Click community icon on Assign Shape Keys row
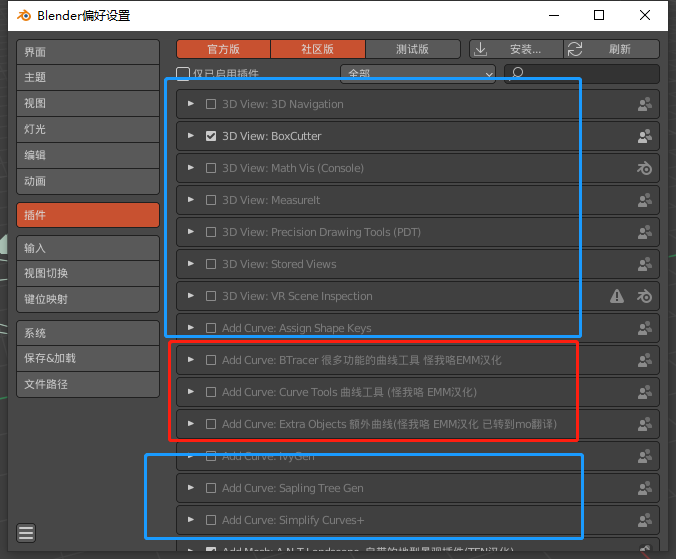 coord(645,328)
